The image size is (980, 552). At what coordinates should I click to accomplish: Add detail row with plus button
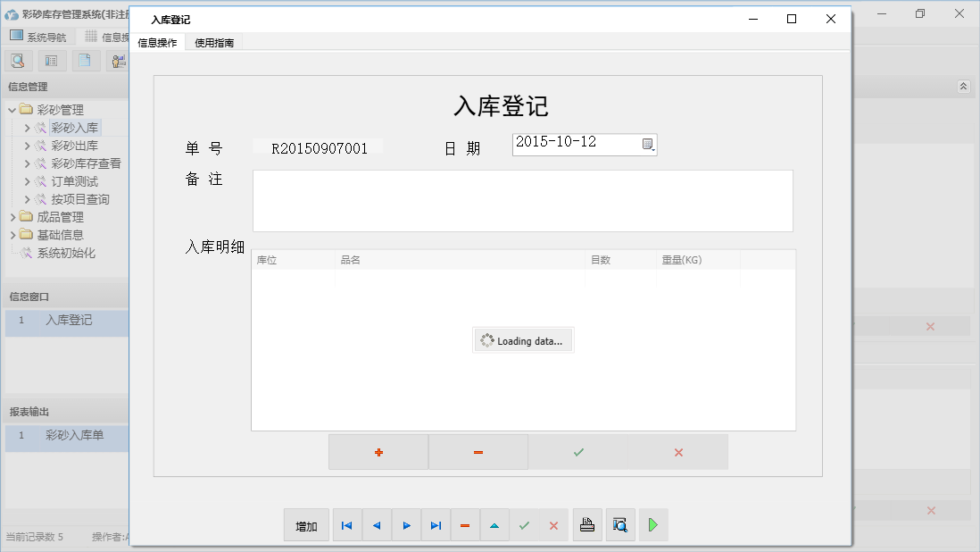point(378,452)
